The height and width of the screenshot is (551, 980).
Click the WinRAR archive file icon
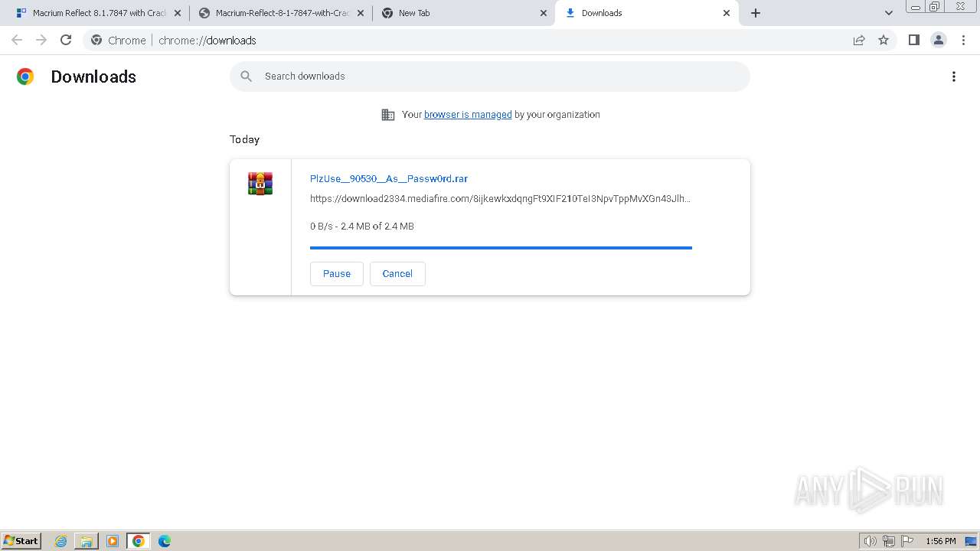tap(260, 184)
